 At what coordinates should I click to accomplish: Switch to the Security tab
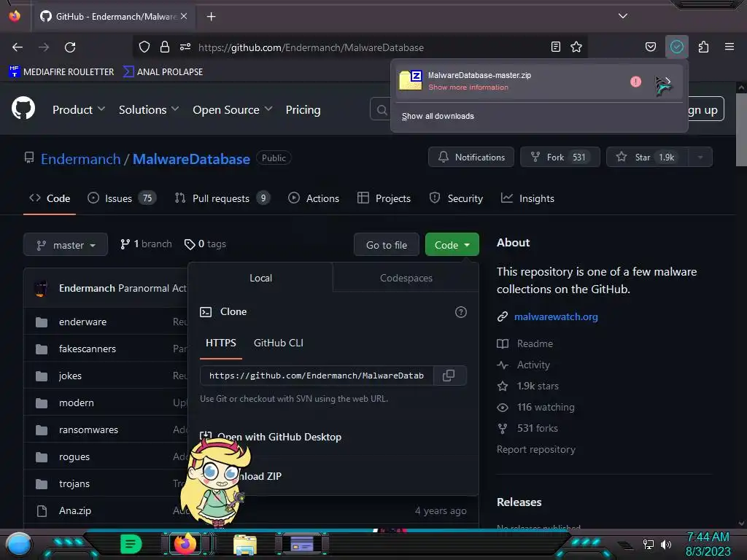(456, 198)
